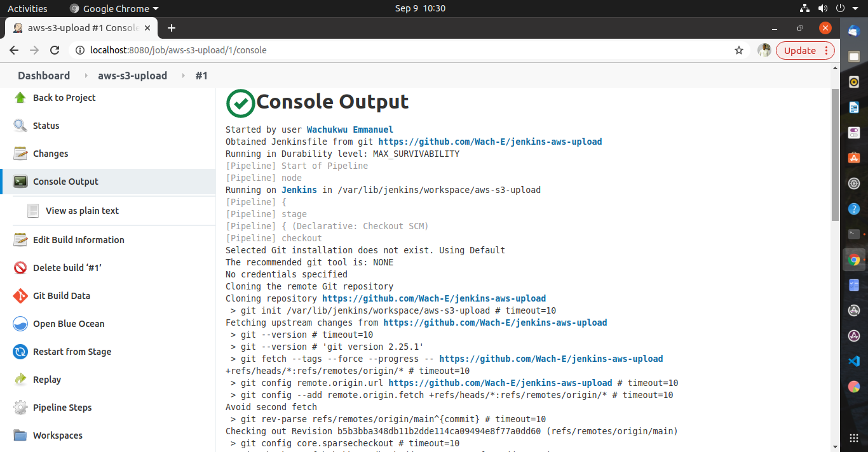Click the 'Checking out Revision b5b3bba' line
The width and height of the screenshot is (868, 452).
click(452, 431)
